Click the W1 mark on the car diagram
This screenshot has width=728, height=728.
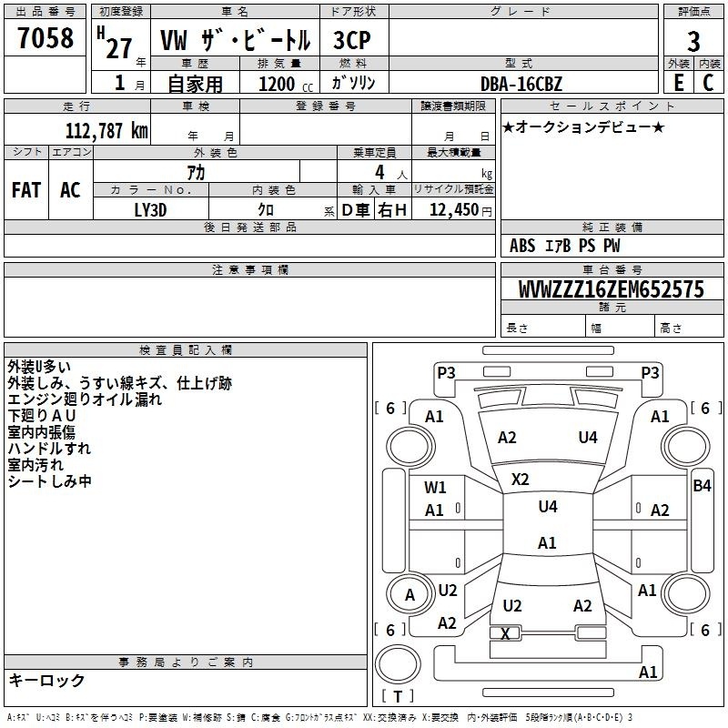pyautogui.click(x=435, y=487)
